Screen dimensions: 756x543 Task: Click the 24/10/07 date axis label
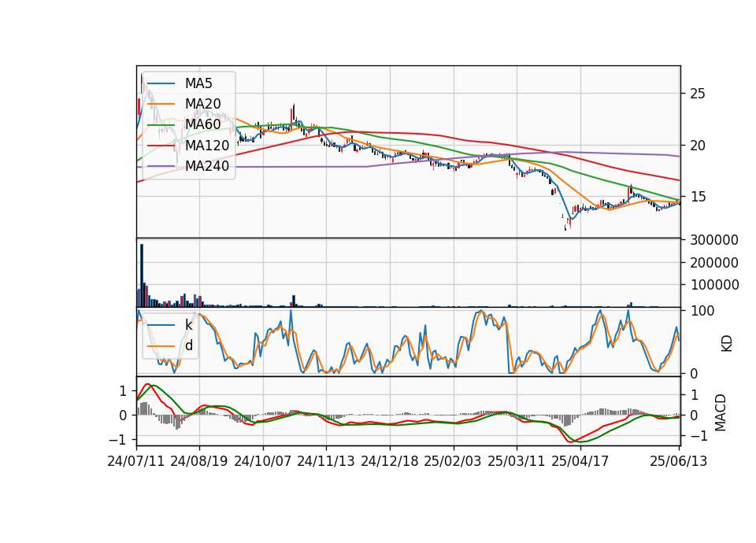point(263,461)
